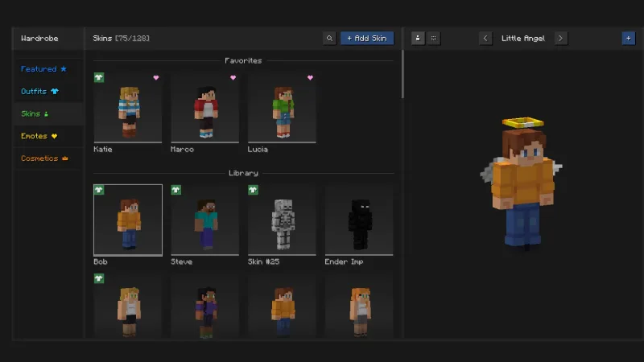644x362 pixels.
Task: Click shirt badge on blonde skin below Bob
Action: point(99,278)
